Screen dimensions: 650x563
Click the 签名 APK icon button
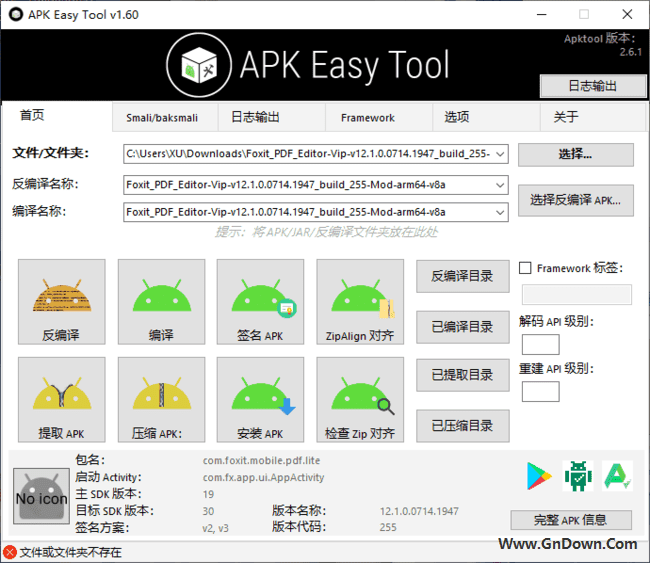[x=260, y=302]
